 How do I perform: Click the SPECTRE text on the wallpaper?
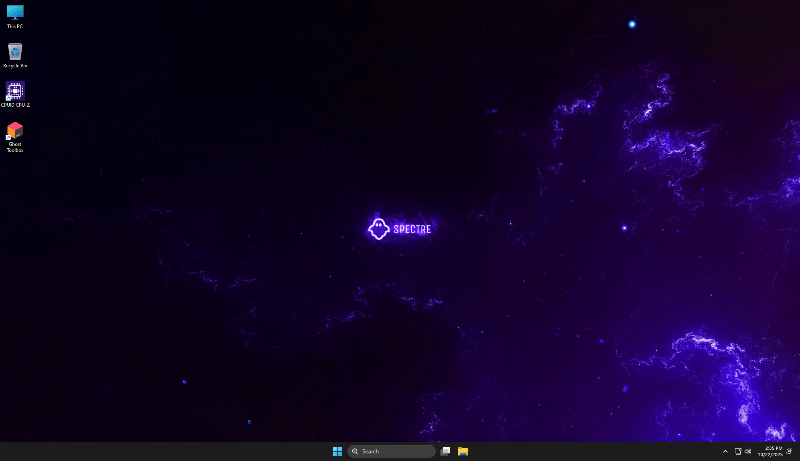[412, 229]
